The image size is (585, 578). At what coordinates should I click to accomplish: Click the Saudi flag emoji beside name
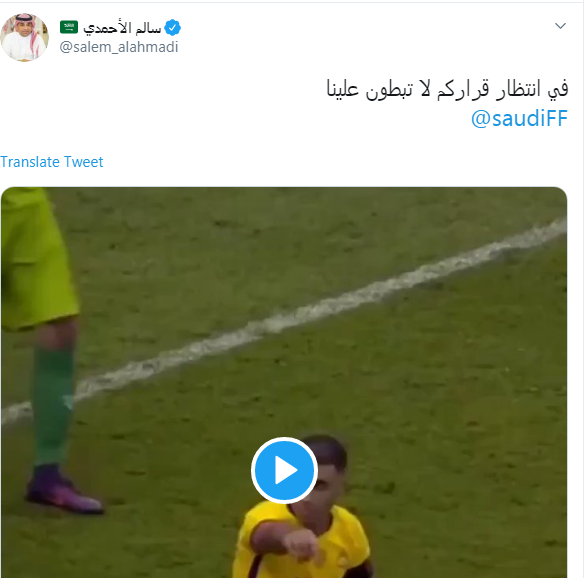coord(69,27)
